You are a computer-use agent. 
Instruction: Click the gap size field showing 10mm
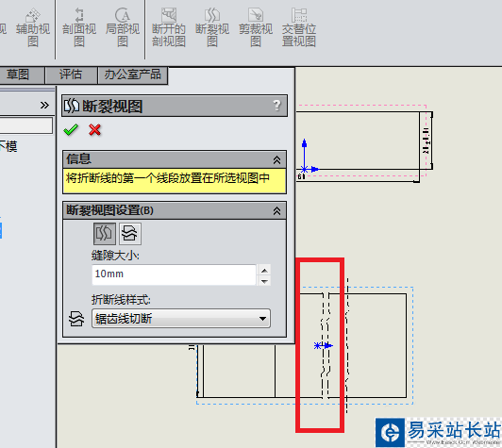coord(174,274)
